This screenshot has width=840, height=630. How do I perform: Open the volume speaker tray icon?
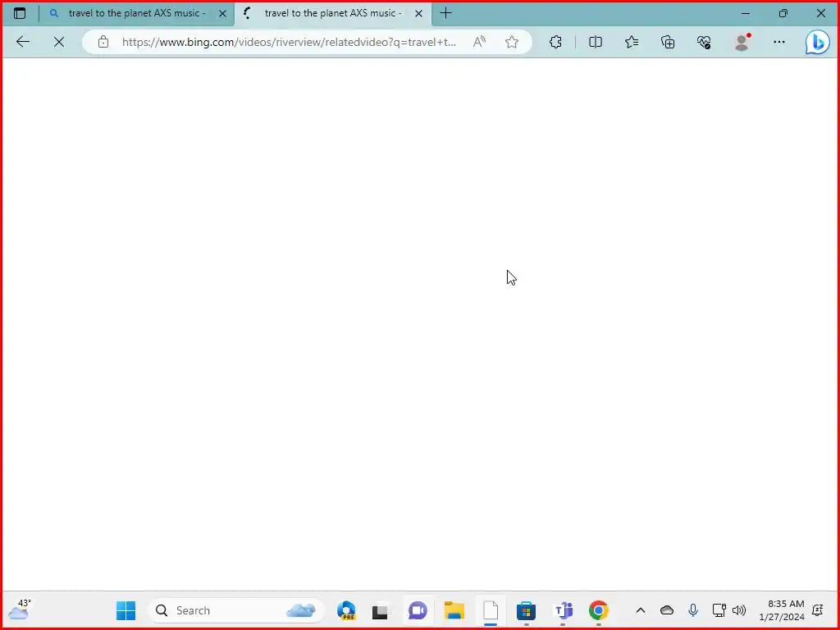coord(739,610)
